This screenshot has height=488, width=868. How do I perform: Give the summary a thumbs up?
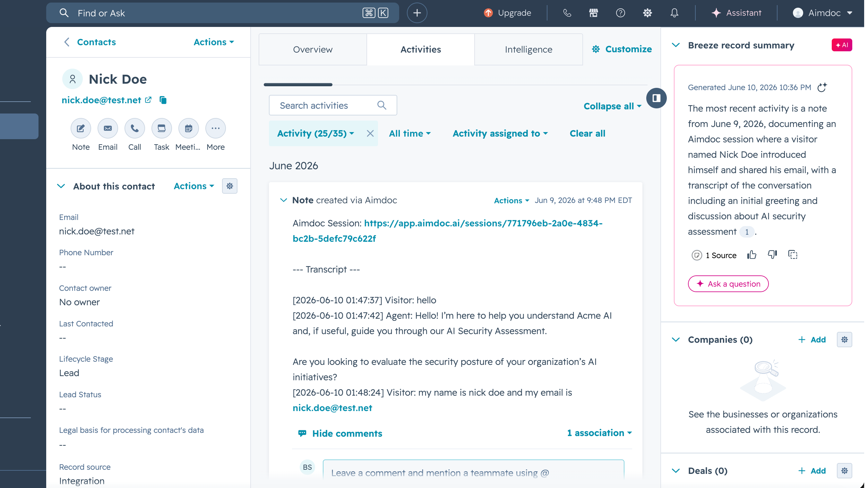752,255
